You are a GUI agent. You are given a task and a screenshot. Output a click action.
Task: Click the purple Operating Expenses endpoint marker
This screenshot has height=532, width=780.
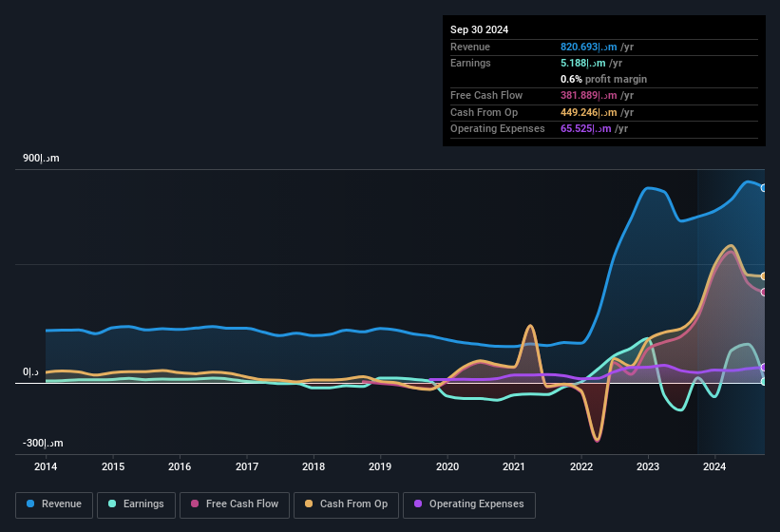click(x=764, y=368)
